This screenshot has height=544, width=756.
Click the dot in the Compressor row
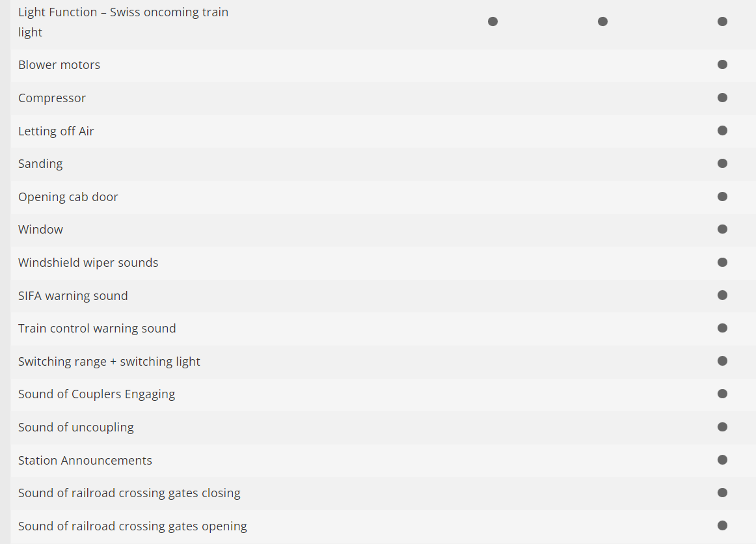tap(722, 98)
